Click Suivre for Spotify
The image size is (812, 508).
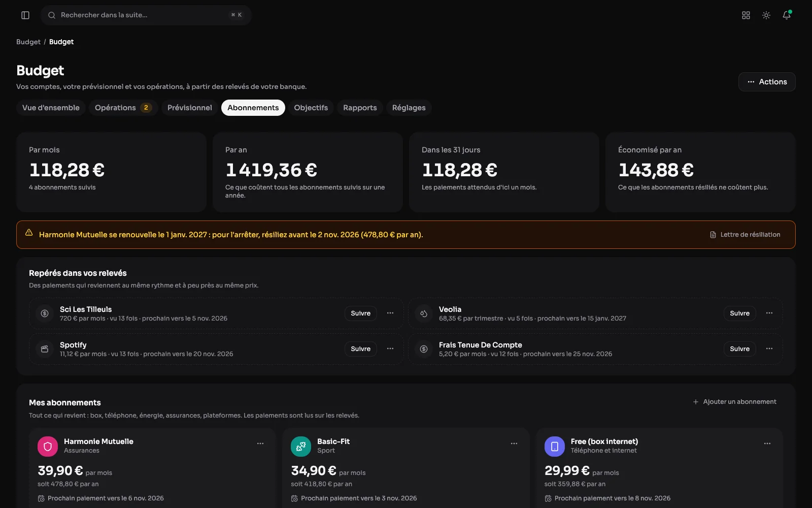[x=361, y=349]
